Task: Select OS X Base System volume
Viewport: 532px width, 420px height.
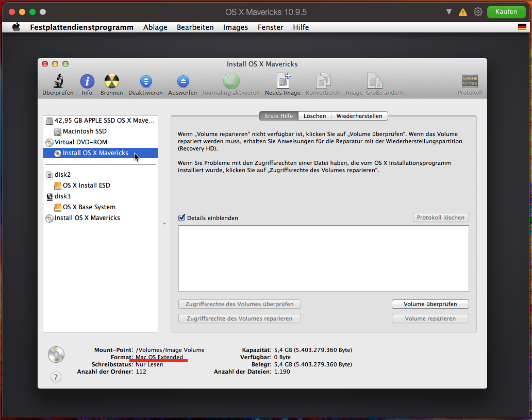Action: [x=101, y=207]
